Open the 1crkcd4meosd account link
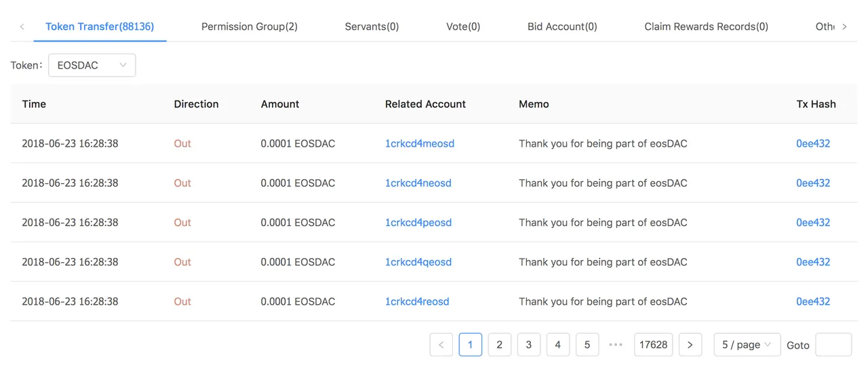This screenshot has width=868, height=374. point(420,143)
